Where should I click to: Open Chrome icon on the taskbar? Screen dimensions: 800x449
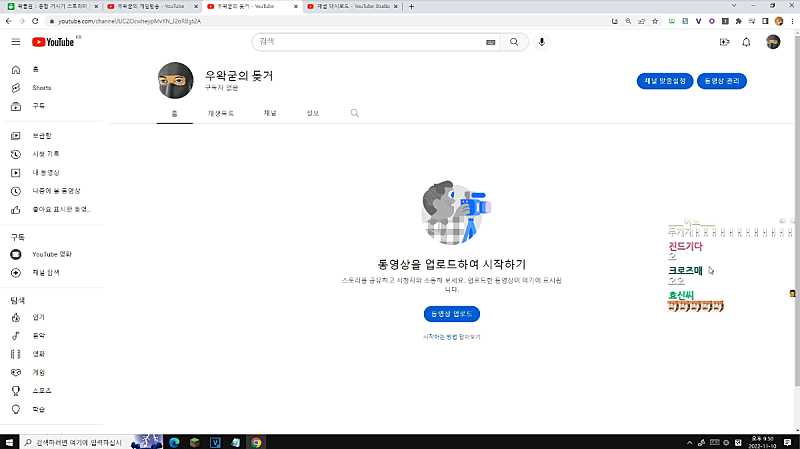(x=256, y=442)
